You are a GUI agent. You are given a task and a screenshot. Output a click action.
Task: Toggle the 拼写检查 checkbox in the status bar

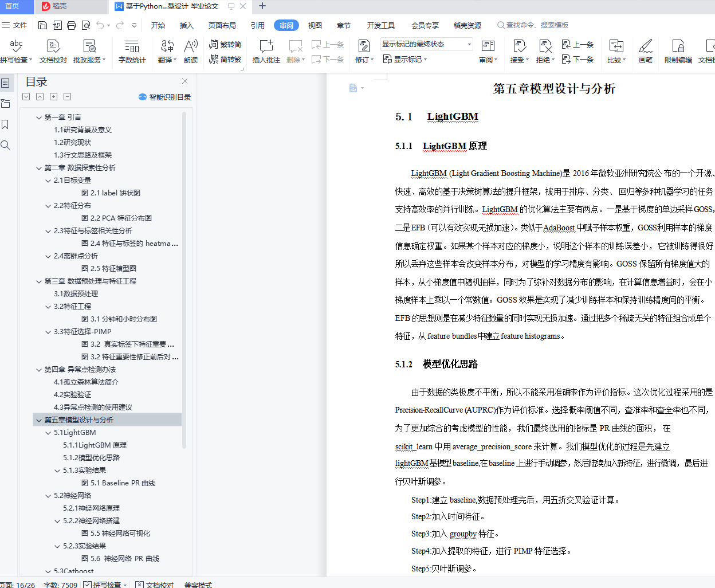pos(87,585)
